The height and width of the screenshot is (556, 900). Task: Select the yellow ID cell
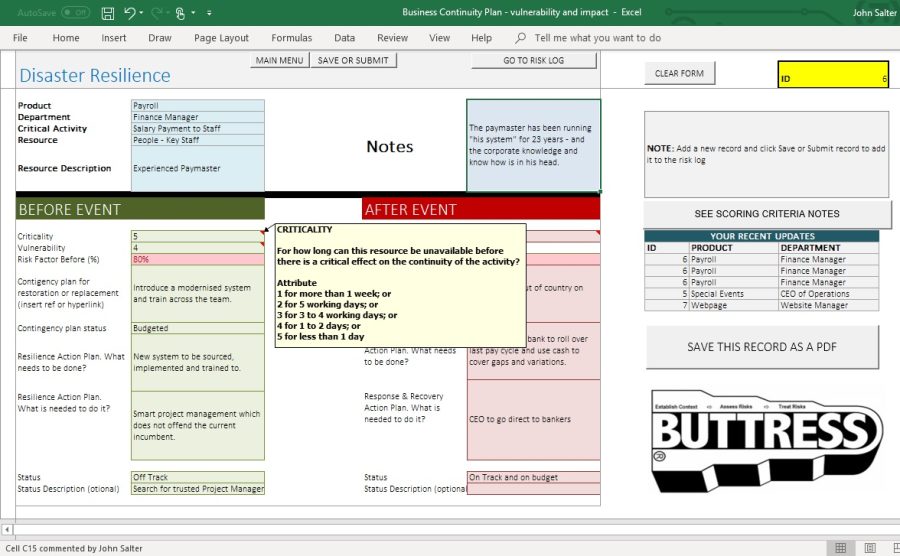pyautogui.click(x=833, y=75)
